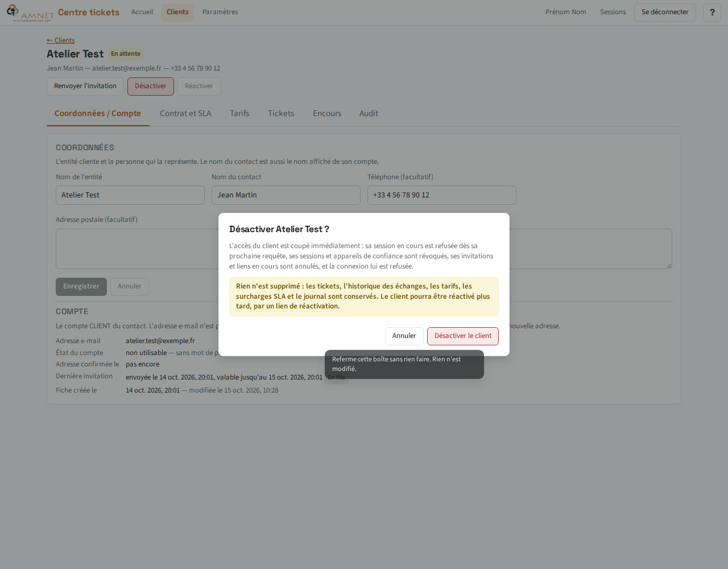
Task: Dismiss the dialog with its Annuler button
Action: (x=404, y=336)
